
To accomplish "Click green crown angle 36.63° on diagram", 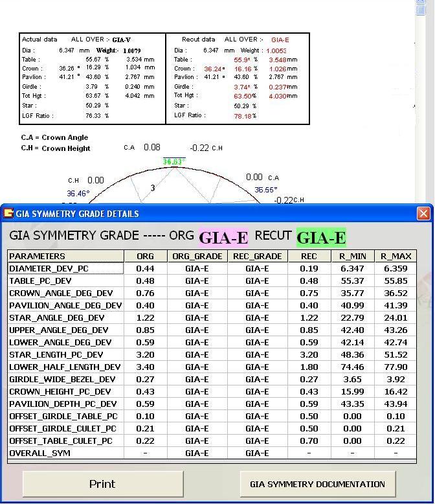I will 174,162.
